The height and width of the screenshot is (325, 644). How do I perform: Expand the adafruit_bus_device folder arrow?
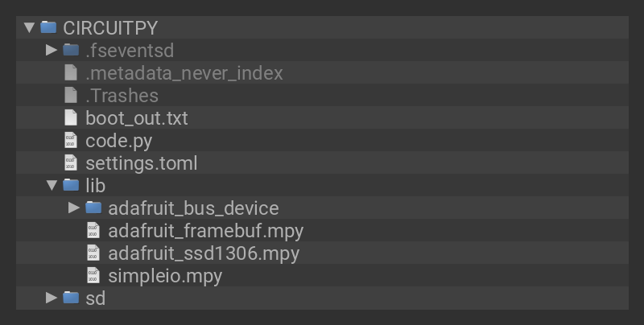point(74,208)
